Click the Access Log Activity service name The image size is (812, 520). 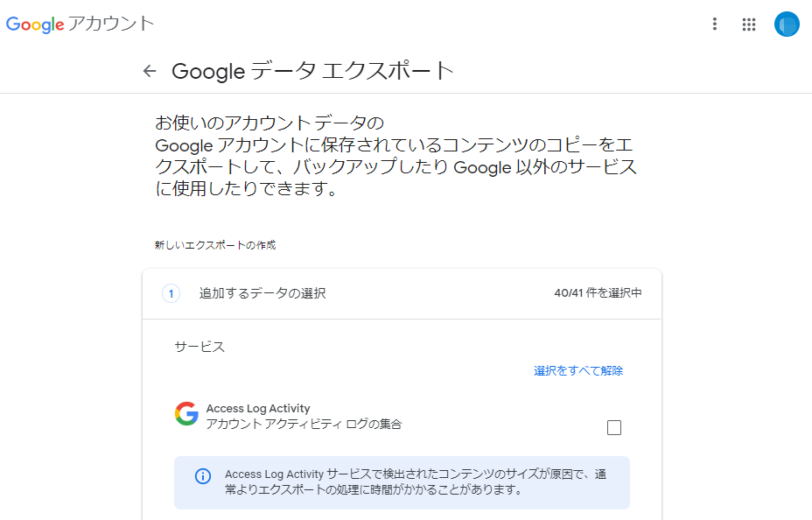click(x=256, y=407)
